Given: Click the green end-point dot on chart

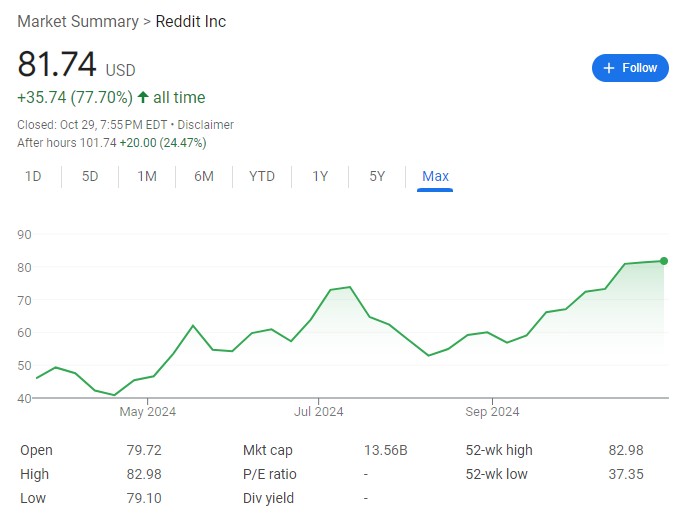Looking at the screenshot, I should [664, 261].
